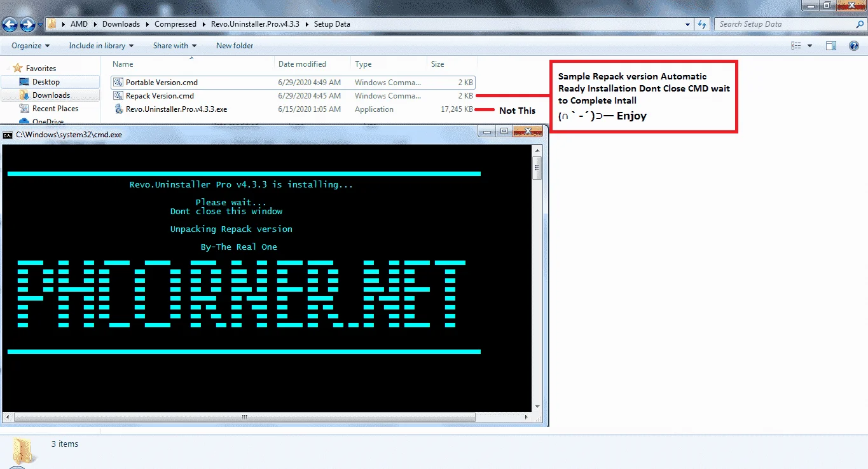This screenshot has width=868, height=469.
Task: Minimize the cmd.exe window
Action: pos(488,131)
